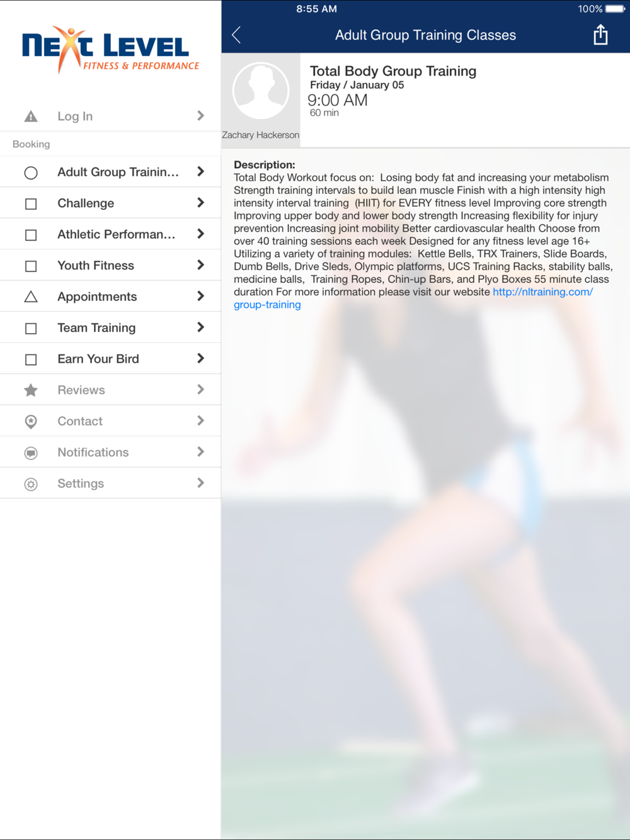Image resolution: width=630 pixels, height=840 pixels.
Task: Tap the instructor avatar placeholder photo
Action: pos(261,91)
